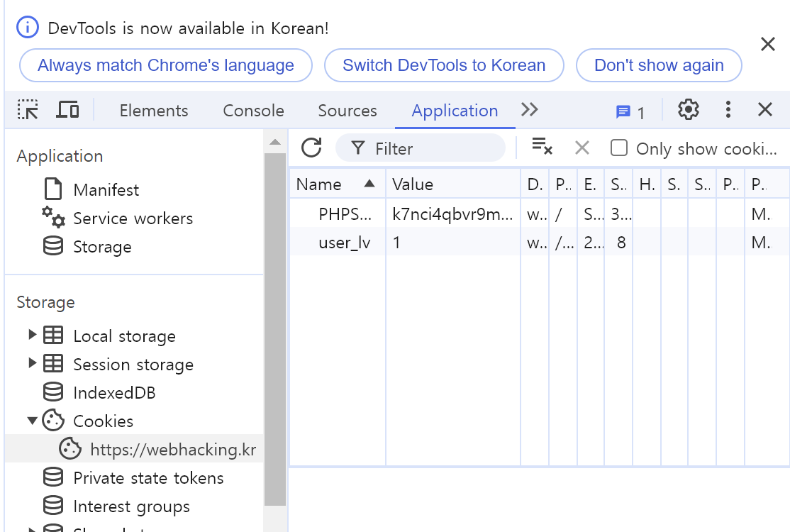790x532 pixels.
Task: Enable Only show cookies checkbox
Action: point(619,148)
